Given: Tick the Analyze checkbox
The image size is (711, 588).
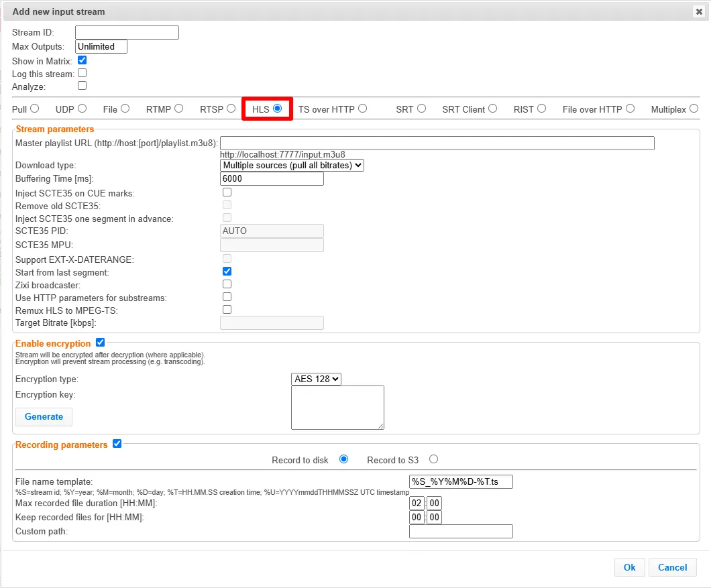Looking at the screenshot, I should point(82,86).
